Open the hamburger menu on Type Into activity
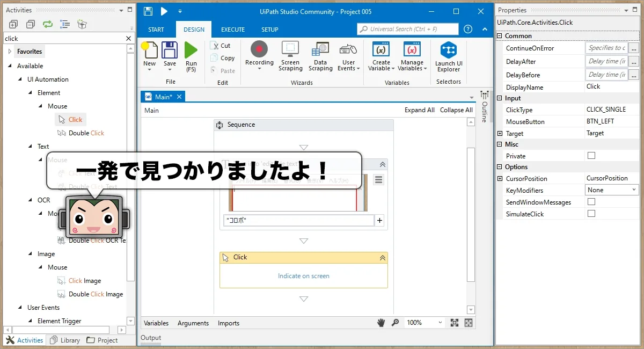The width and height of the screenshot is (644, 349). click(378, 180)
